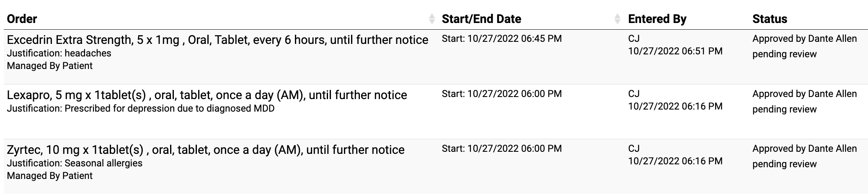
Task: Click Excedrin's Approved by Dante Allen status
Action: tap(804, 39)
